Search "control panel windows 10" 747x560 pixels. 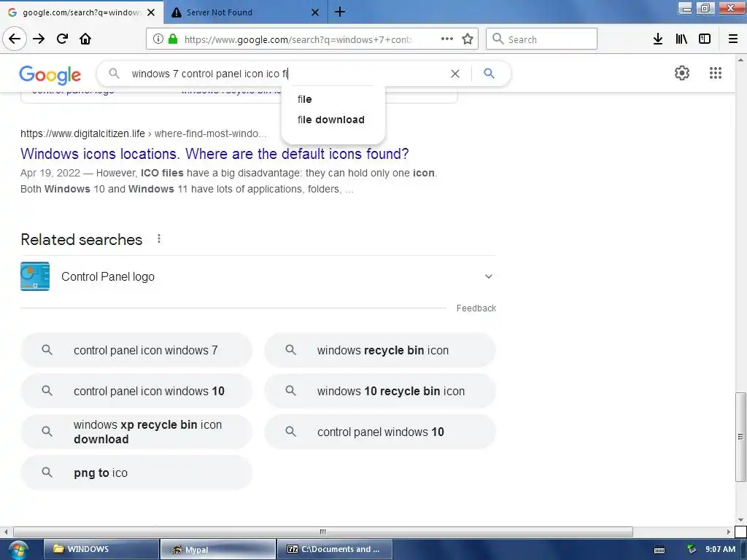[380, 432]
